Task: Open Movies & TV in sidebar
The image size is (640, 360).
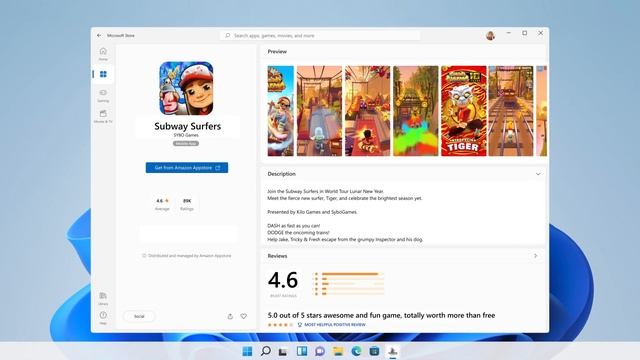Action: tap(103, 116)
